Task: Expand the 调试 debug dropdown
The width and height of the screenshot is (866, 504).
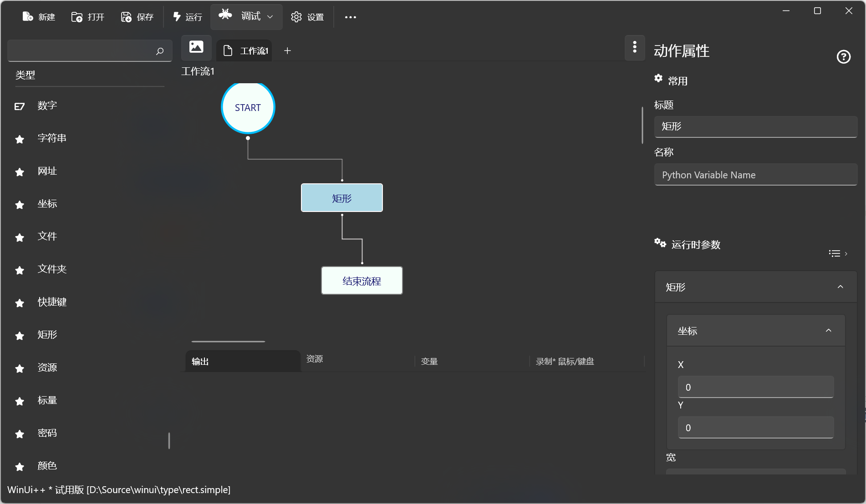Action: [x=270, y=17]
